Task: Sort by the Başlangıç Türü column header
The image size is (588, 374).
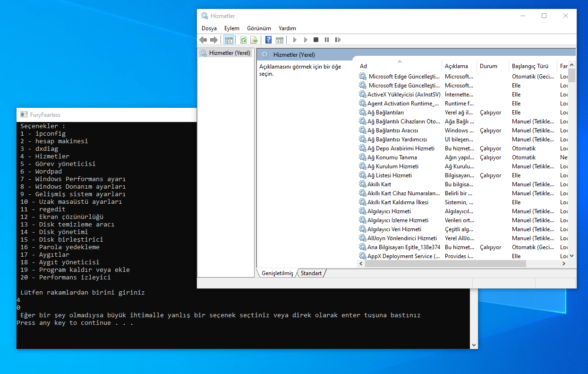Action: pyautogui.click(x=533, y=66)
